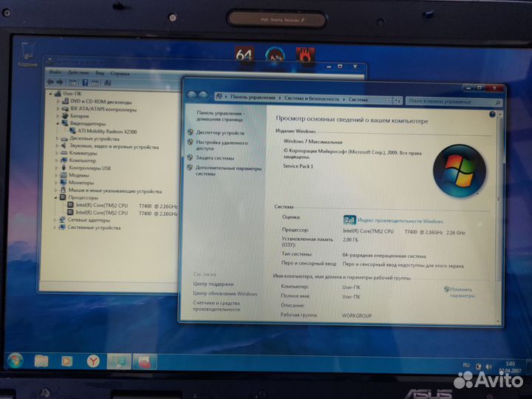Click the search magnifier in Control Panel search
The width and height of the screenshot is (532, 399).
tap(498, 102)
